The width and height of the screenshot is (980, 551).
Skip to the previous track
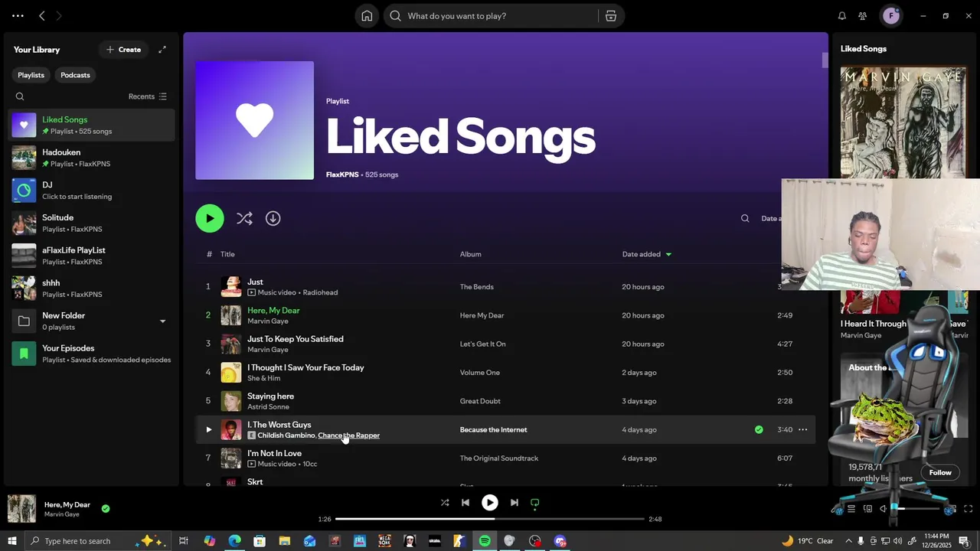point(465,503)
